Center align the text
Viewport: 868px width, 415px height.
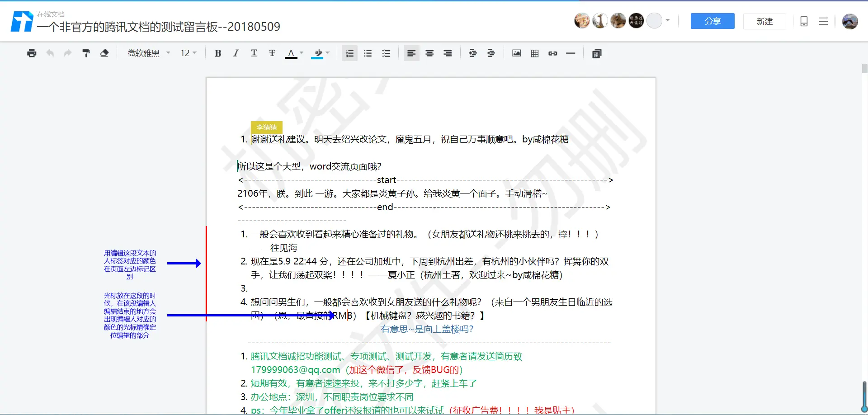pyautogui.click(x=429, y=53)
